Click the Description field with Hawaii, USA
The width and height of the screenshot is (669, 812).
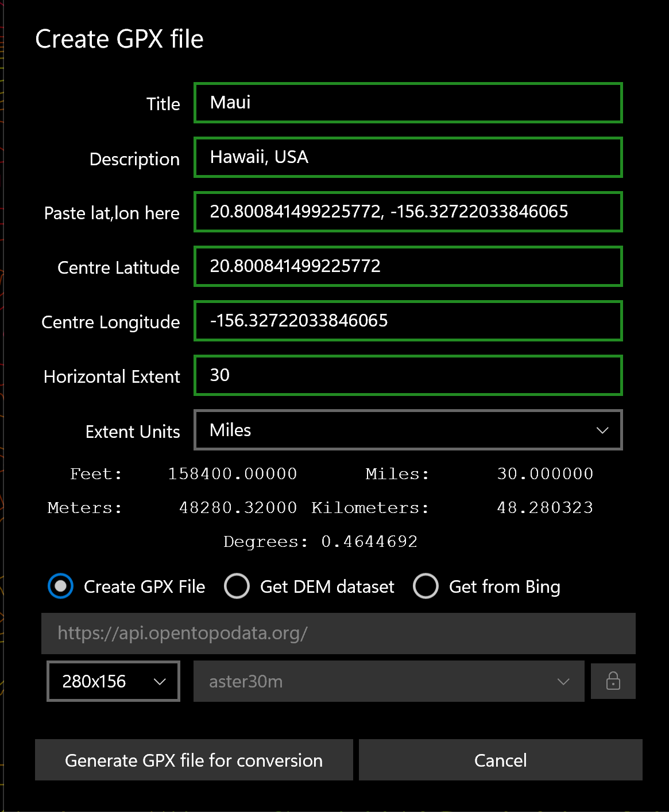[408, 157]
